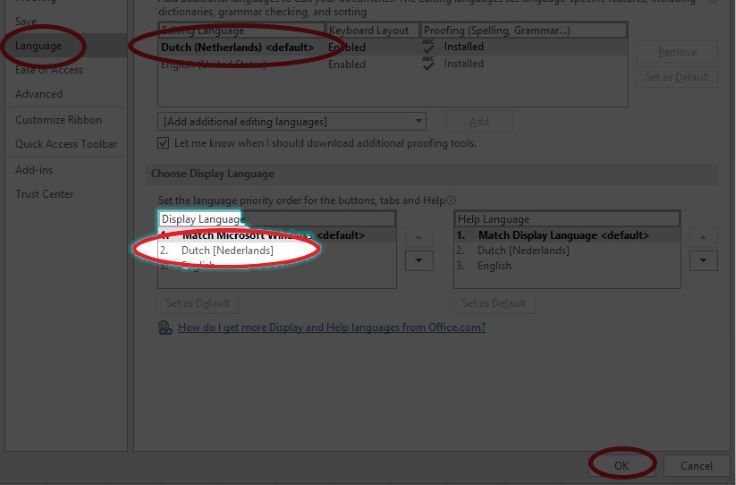This screenshot has width=736, height=485.
Task: Move help language down with arrow
Action: pyautogui.click(x=704, y=260)
